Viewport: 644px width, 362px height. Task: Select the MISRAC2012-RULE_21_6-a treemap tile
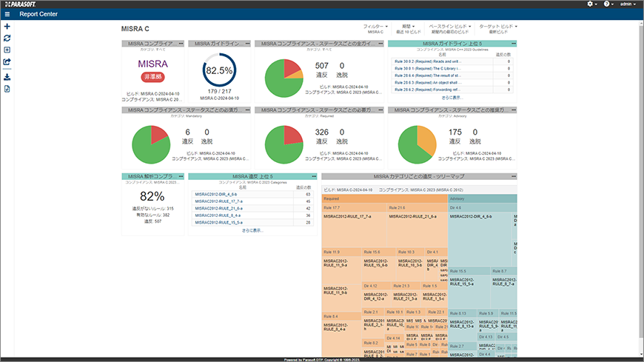(x=417, y=229)
